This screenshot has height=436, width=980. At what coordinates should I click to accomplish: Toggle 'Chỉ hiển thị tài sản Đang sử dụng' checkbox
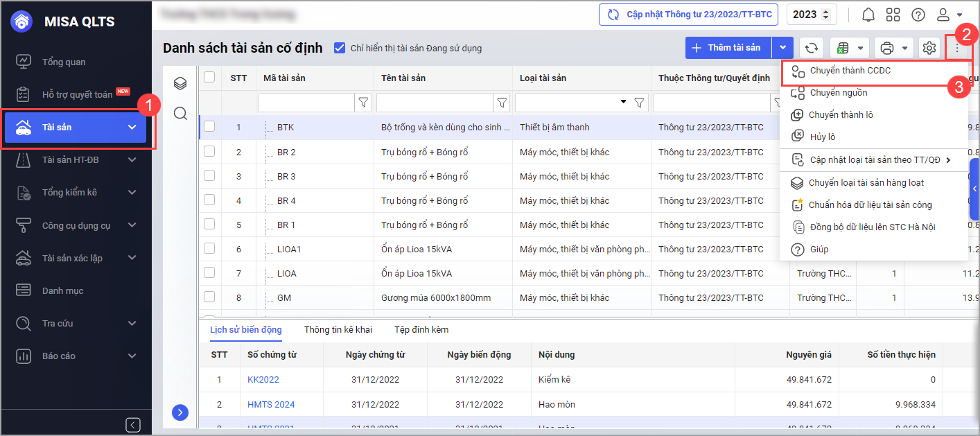point(340,48)
